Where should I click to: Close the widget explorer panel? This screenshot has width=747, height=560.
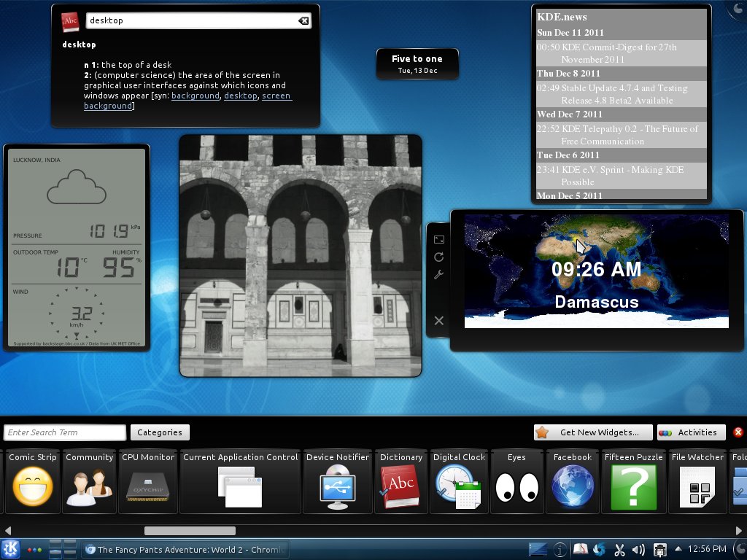point(738,432)
